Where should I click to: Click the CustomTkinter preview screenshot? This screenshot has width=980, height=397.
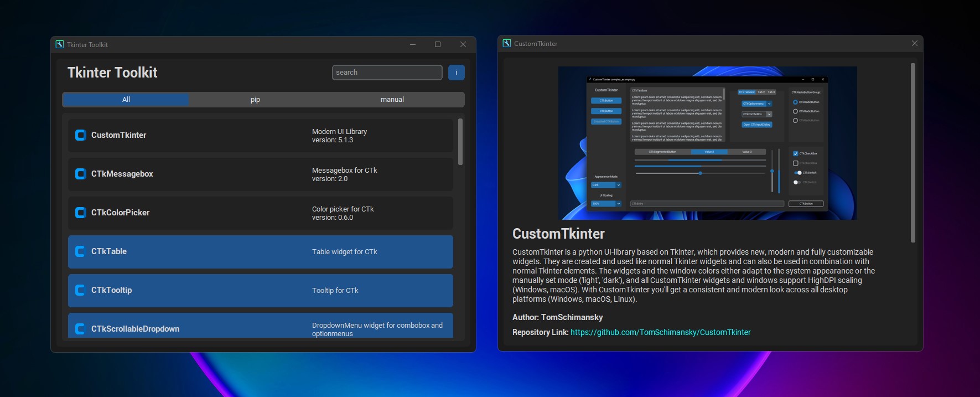[x=707, y=143]
